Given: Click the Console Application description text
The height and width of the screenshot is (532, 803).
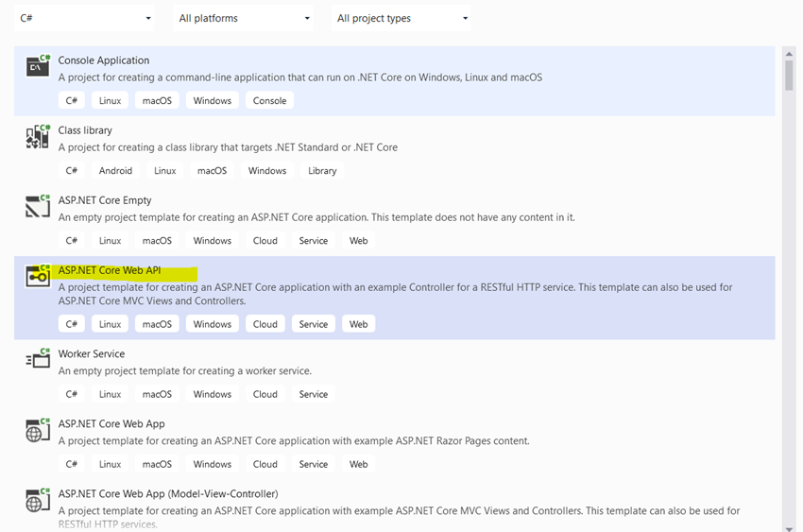Looking at the screenshot, I should tap(300, 77).
